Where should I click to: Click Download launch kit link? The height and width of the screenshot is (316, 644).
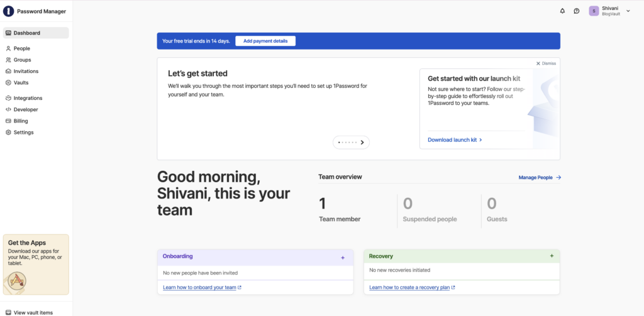(455, 140)
